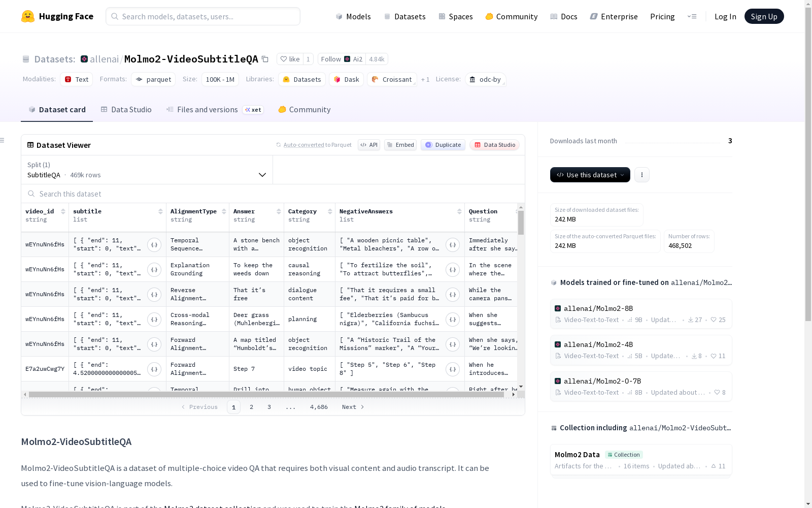The width and height of the screenshot is (812, 508).
Task: Show the +1 additional libraries
Action: click(x=425, y=79)
